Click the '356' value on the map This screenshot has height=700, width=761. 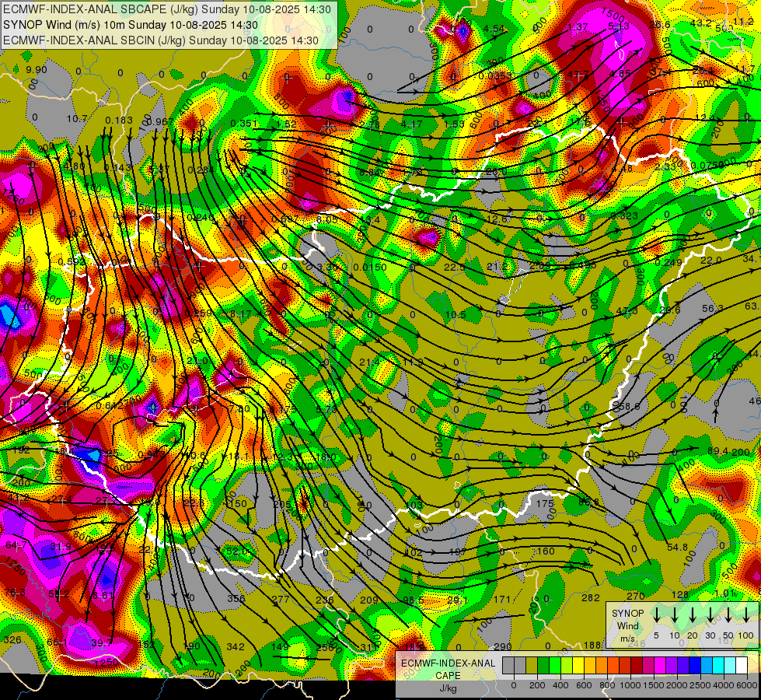(x=236, y=598)
